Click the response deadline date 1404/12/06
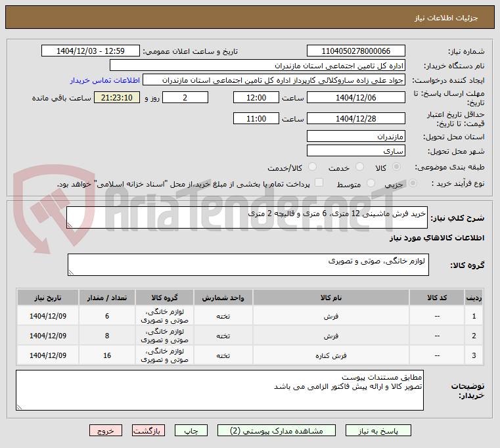500x448 pixels. pos(356,98)
